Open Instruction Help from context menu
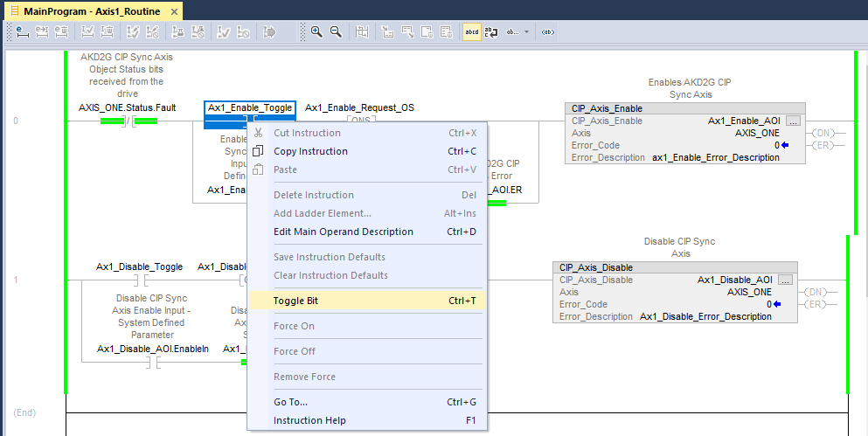 [367, 420]
